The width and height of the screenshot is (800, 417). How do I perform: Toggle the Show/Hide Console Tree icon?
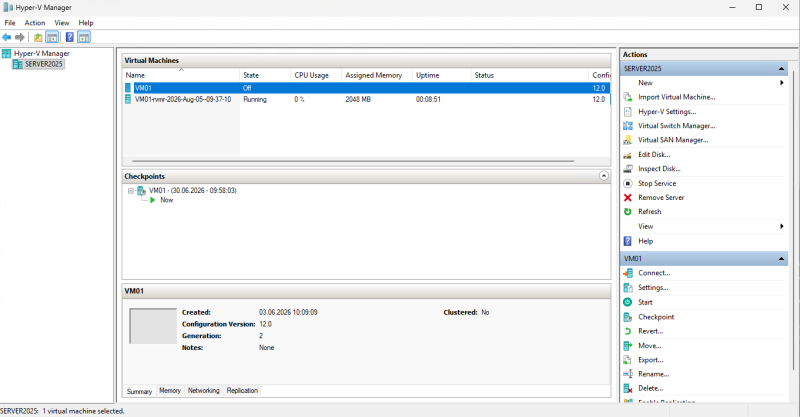click(x=52, y=37)
